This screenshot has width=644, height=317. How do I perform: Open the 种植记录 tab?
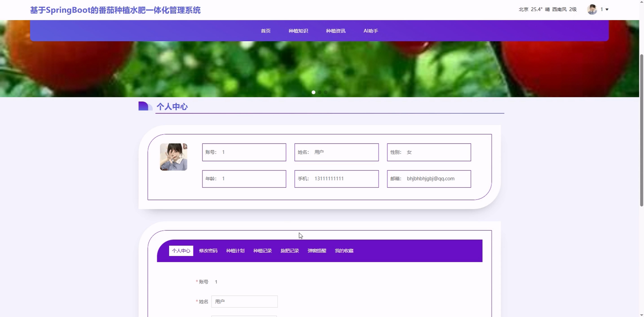pos(262,251)
